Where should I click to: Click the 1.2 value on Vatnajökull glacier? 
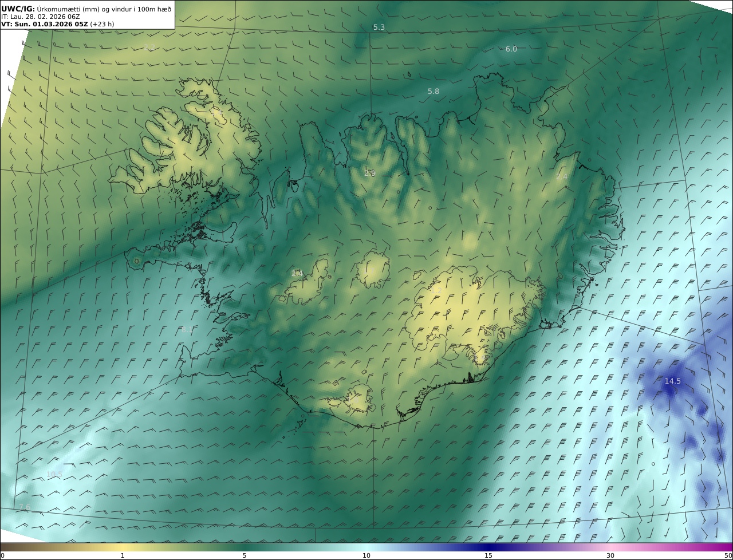point(436,291)
